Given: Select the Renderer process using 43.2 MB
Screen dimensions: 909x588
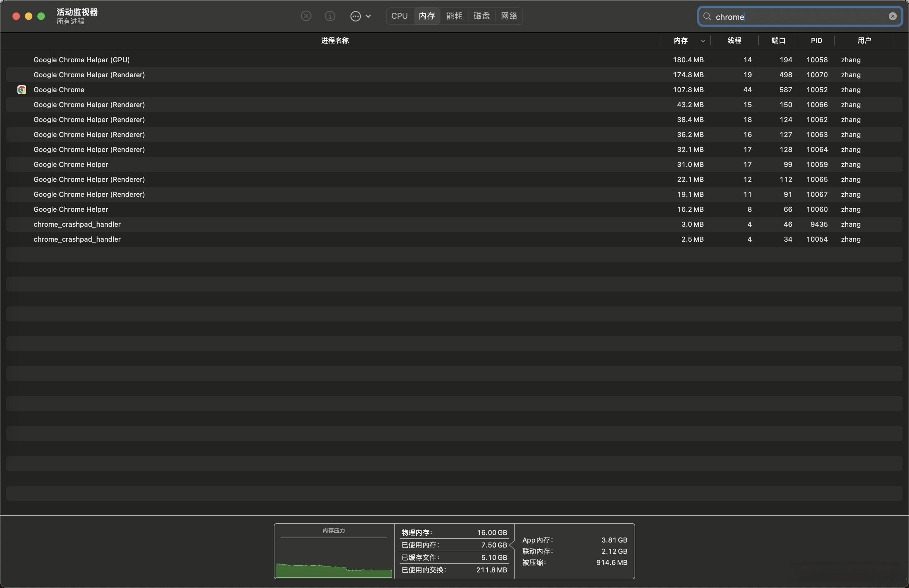Looking at the screenshot, I should [454, 105].
